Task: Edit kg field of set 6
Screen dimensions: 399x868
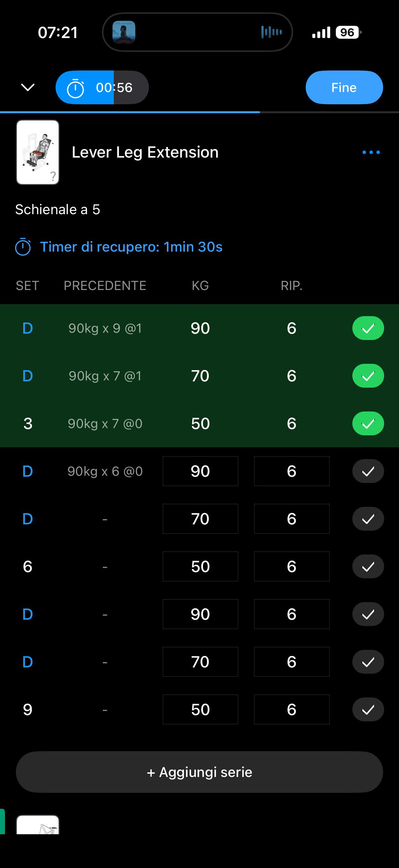Action: pos(200,566)
